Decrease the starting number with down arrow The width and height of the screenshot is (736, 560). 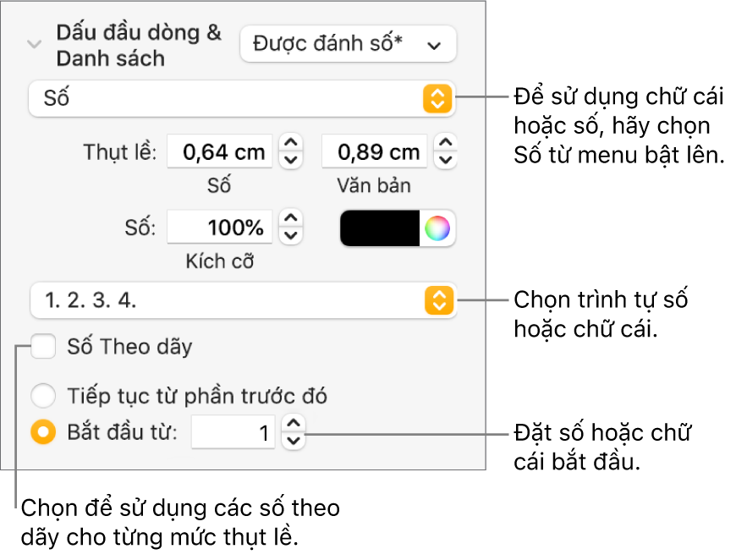pos(292,441)
